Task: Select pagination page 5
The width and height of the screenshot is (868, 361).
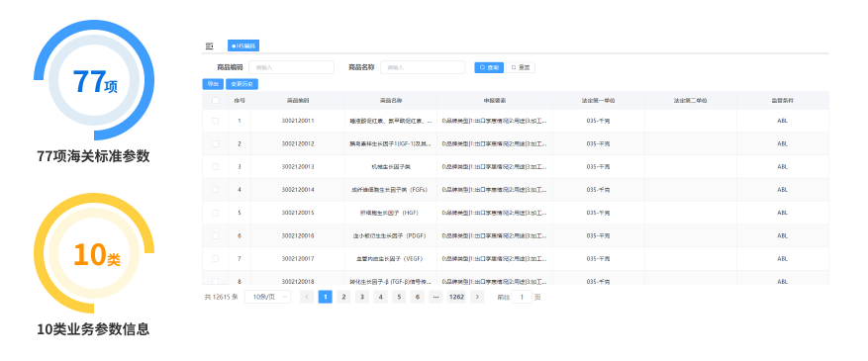Action: pyautogui.click(x=399, y=297)
